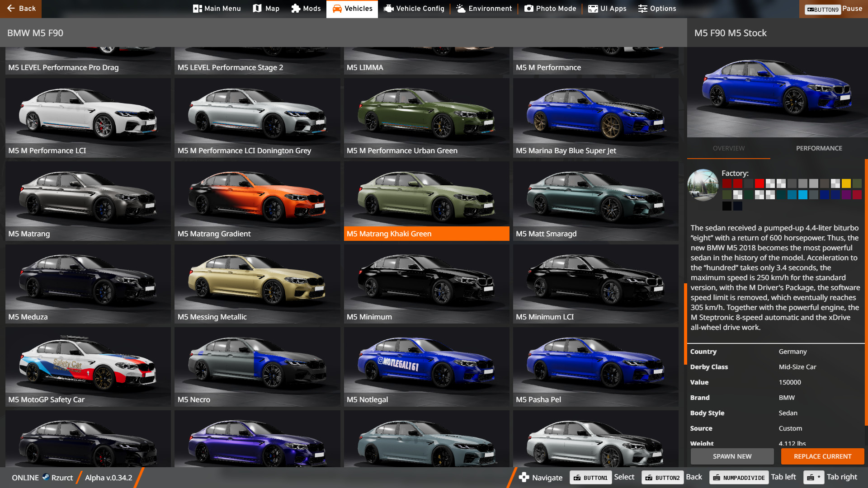This screenshot has height=488, width=868.
Task: Select M5 M Performance LCI Donington Grey
Action: 257,118
